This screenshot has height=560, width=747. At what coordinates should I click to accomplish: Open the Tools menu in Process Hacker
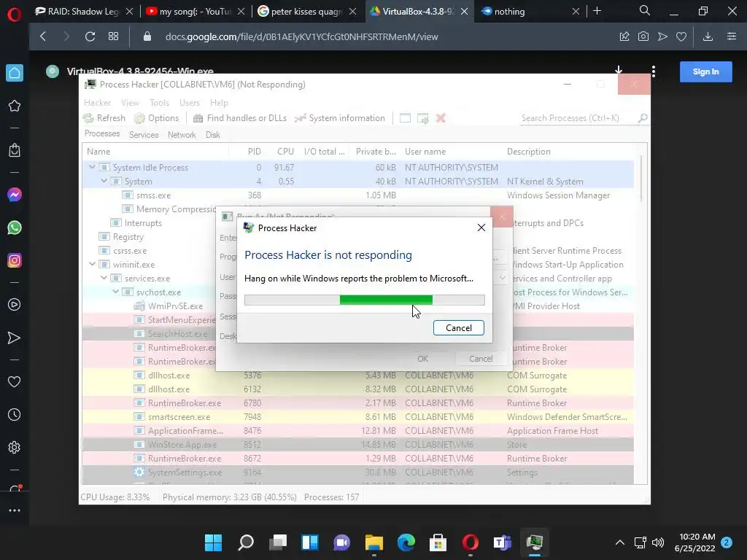click(x=159, y=102)
